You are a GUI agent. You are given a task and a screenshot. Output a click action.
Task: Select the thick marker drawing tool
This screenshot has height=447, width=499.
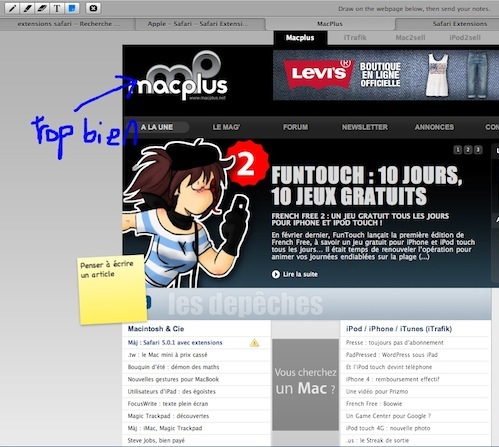[x=27, y=8]
